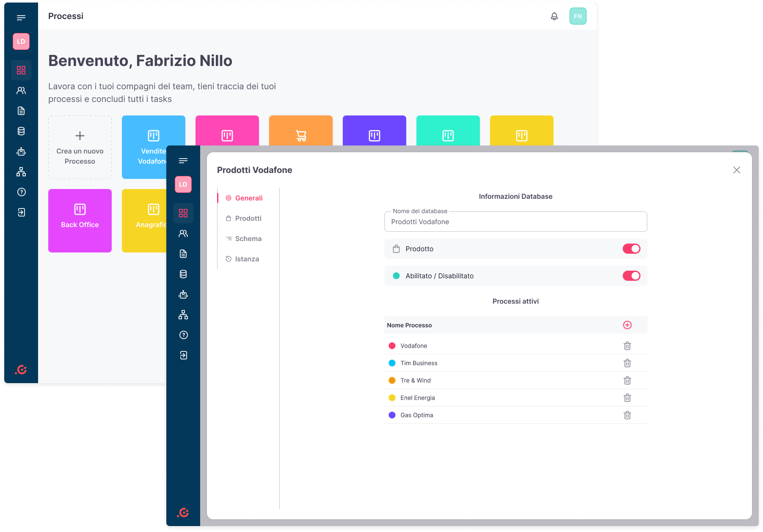Remove the Gas Optima process with trash icon

click(x=627, y=415)
